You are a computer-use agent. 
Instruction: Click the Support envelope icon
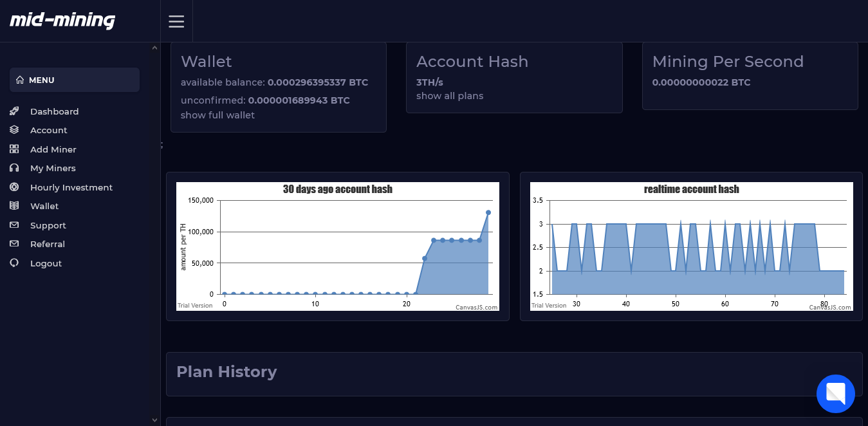[14, 225]
